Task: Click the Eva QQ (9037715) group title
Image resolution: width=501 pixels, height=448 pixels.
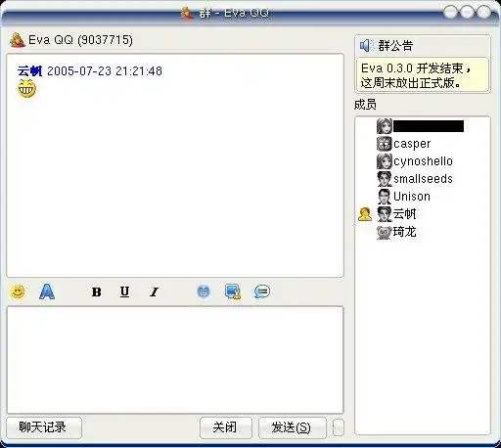Action: pos(81,40)
